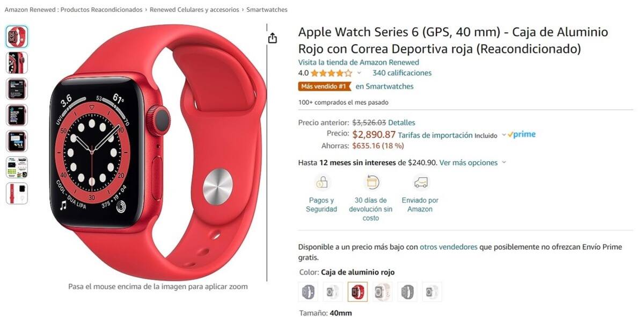Image resolution: width=644 pixels, height=317 pixels.
Task: Pick the pink sand watch color option
Action: 383,292
